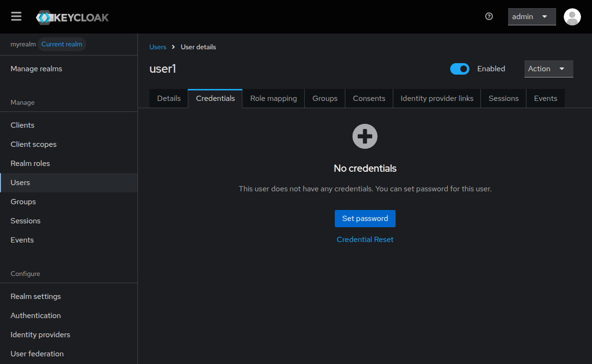Select the Credentials tab

(x=216, y=99)
